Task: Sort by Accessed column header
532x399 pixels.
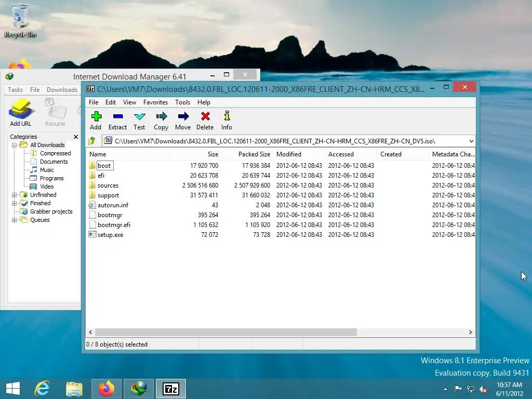Action: pyautogui.click(x=351, y=154)
